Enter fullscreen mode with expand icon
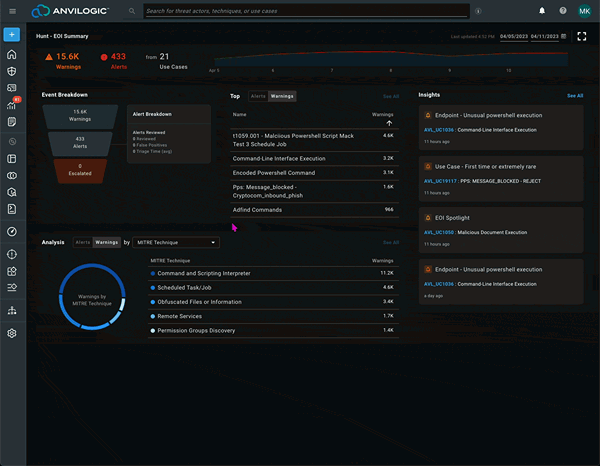The height and width of the screenshot is (466, 600). 582,36
